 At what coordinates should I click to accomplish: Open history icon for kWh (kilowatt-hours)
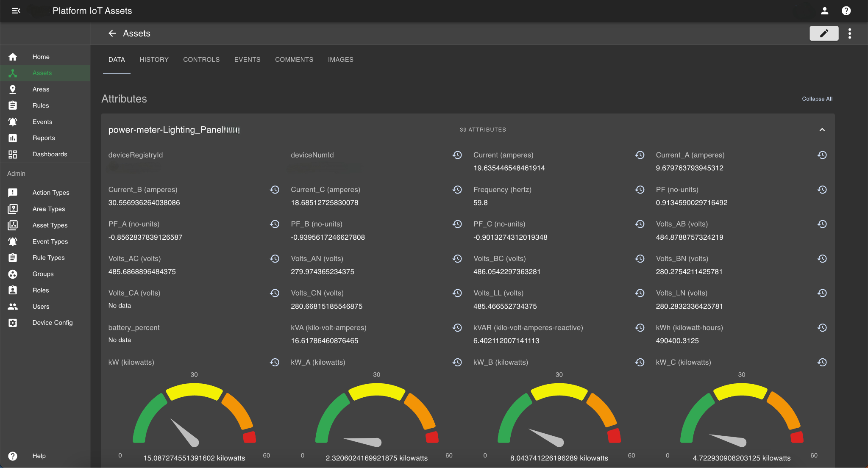click(x=822, y=328)
